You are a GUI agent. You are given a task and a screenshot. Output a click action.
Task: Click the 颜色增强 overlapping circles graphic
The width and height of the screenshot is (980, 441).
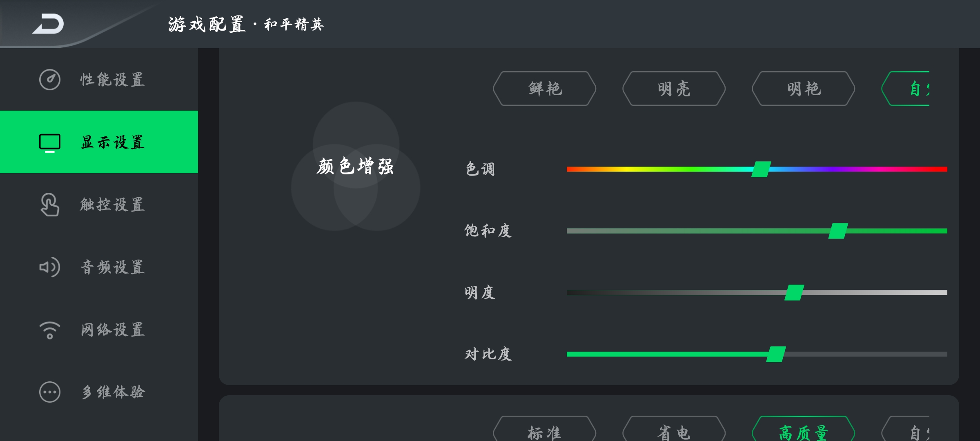pyautogui.click(x=356, y=166)
